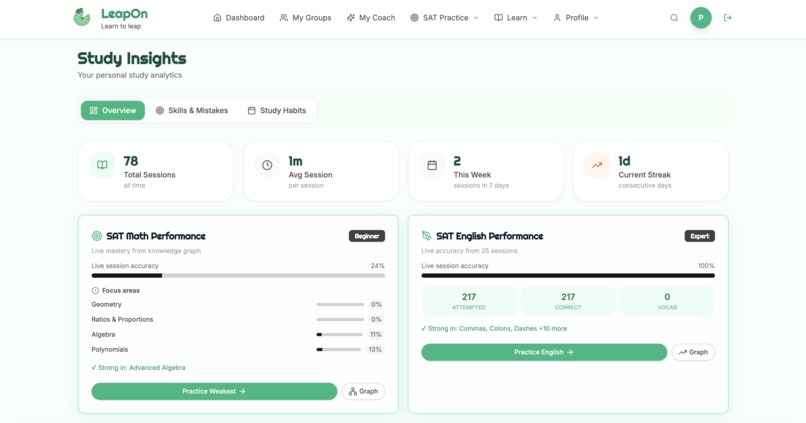Click the 1d Current Streak value
The image size is (806, 423).
(624, 161)
